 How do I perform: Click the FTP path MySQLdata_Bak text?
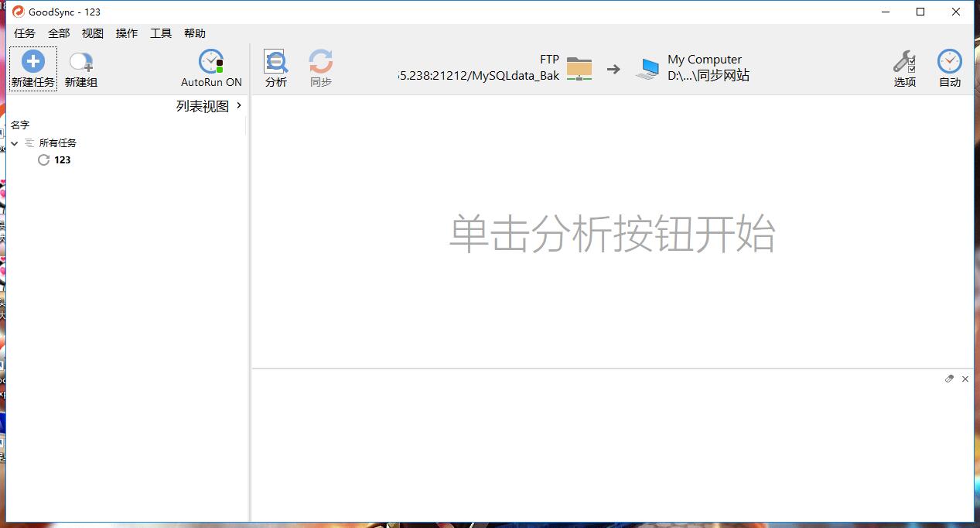pyautogui.click(x=478, y=76)
